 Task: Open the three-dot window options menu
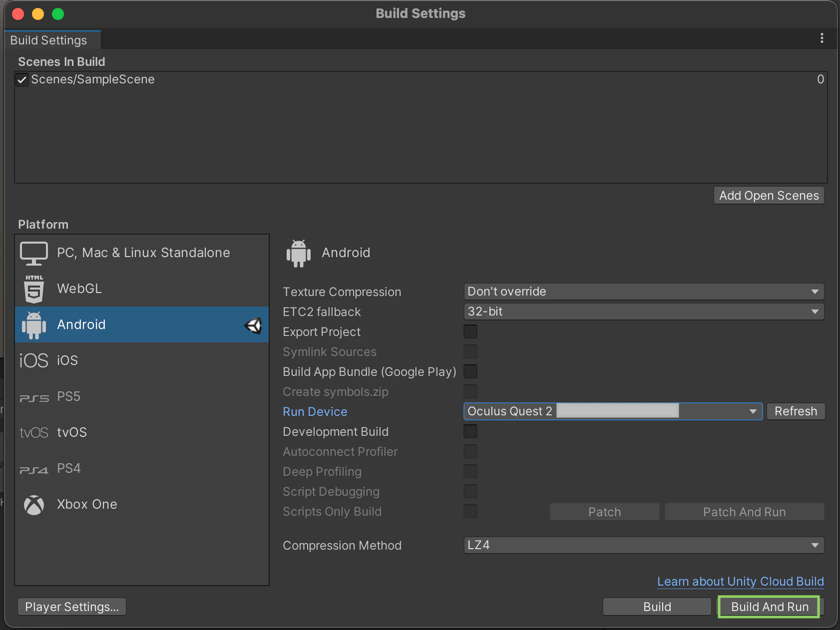(x=822, y=38)
